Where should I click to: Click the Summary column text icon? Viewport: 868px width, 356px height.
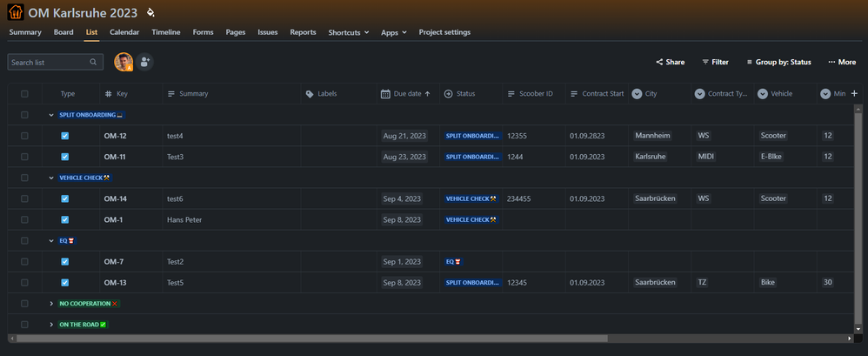171,93
